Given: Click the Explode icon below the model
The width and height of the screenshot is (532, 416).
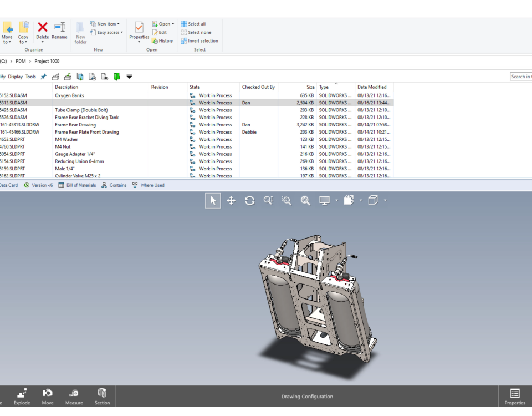Looking at the screenshot, I should coord(22,395).
